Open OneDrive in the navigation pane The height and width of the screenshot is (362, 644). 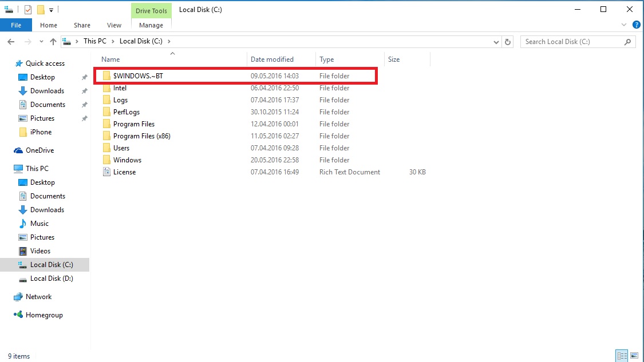coord(39,150)
